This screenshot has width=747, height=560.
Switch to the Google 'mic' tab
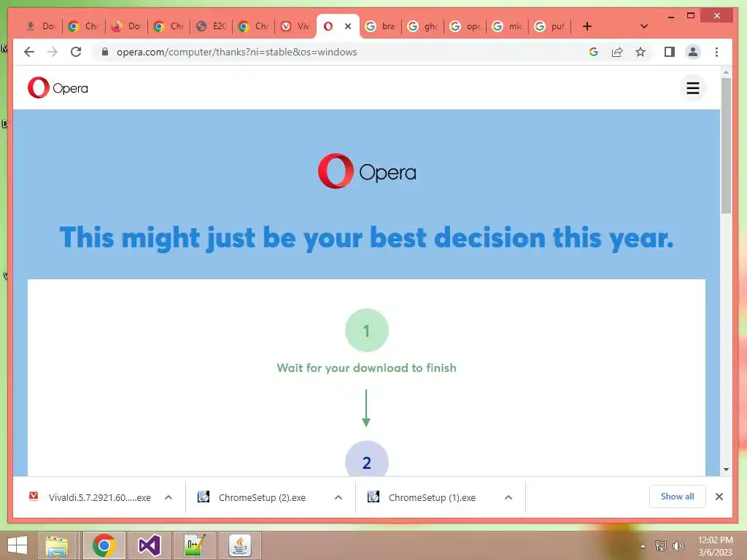click(x=507, y=26)
